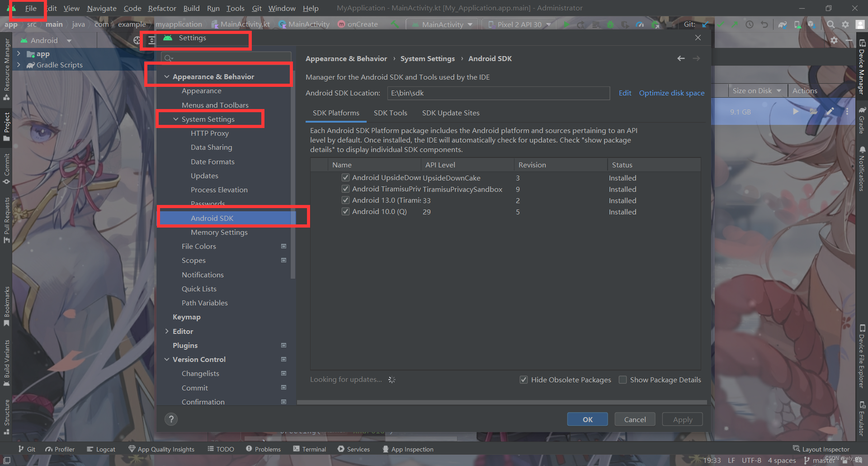Click Git push arrow icon

735,24
